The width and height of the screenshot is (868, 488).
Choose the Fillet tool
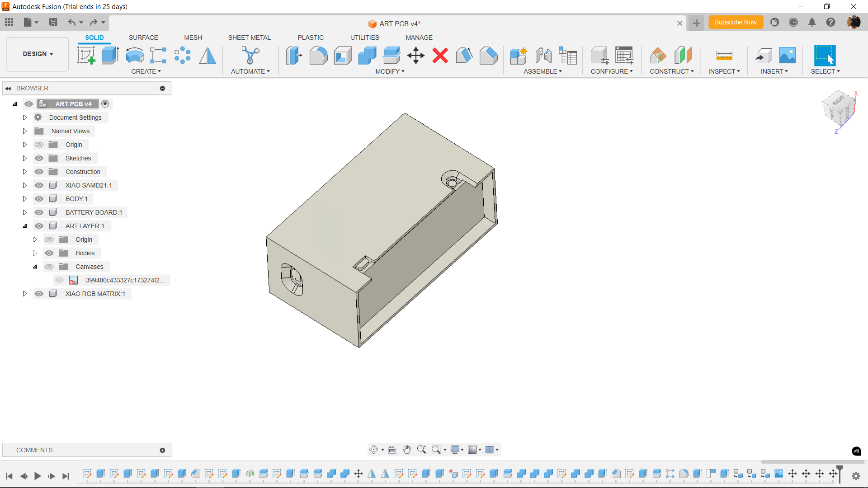point(318,56)
